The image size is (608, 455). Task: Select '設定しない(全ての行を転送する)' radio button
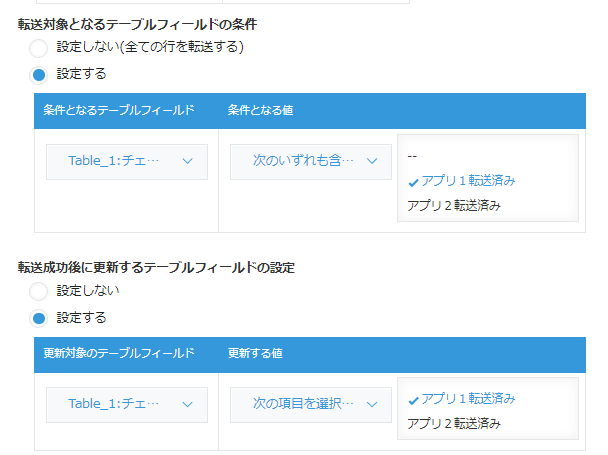(x=38, y=47)
